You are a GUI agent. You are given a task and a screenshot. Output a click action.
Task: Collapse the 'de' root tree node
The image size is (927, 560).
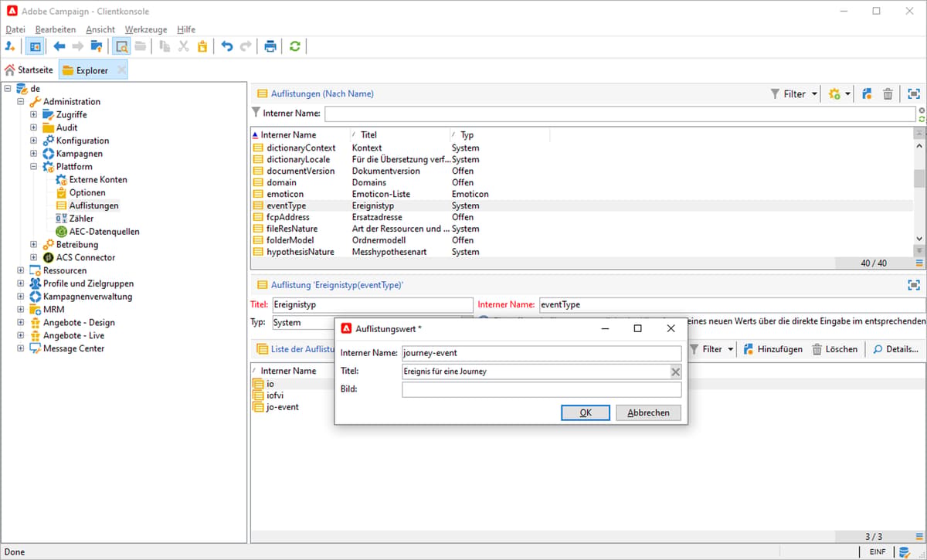coord(7,89)
